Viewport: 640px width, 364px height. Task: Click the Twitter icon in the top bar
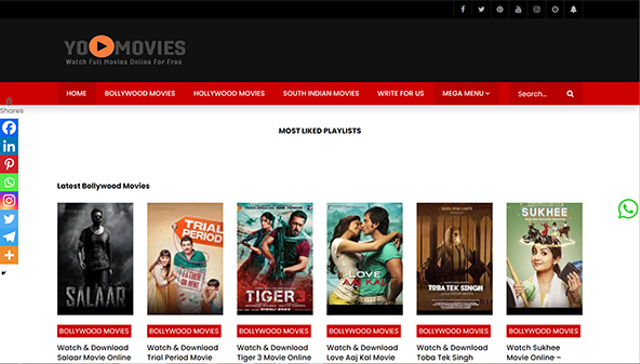pos(481,10)
